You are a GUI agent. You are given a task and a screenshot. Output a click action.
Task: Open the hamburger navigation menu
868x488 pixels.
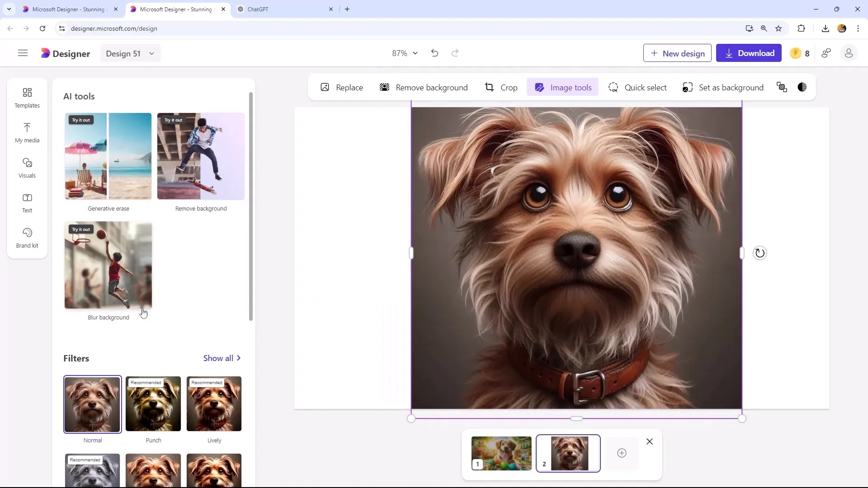tap(23, 53)
